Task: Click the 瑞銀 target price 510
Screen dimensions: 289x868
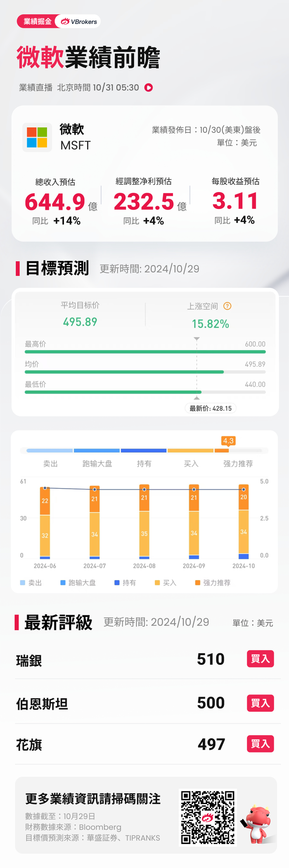Action: pos(211,659)
